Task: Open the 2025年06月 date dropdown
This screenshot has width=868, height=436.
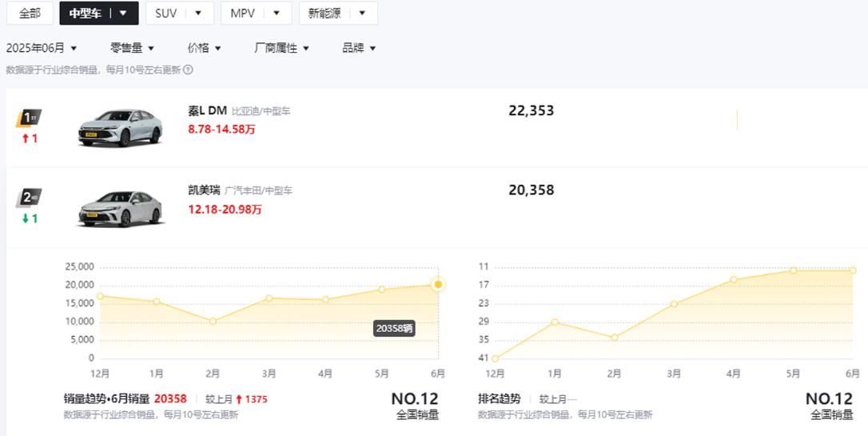Action: [42, 48]
